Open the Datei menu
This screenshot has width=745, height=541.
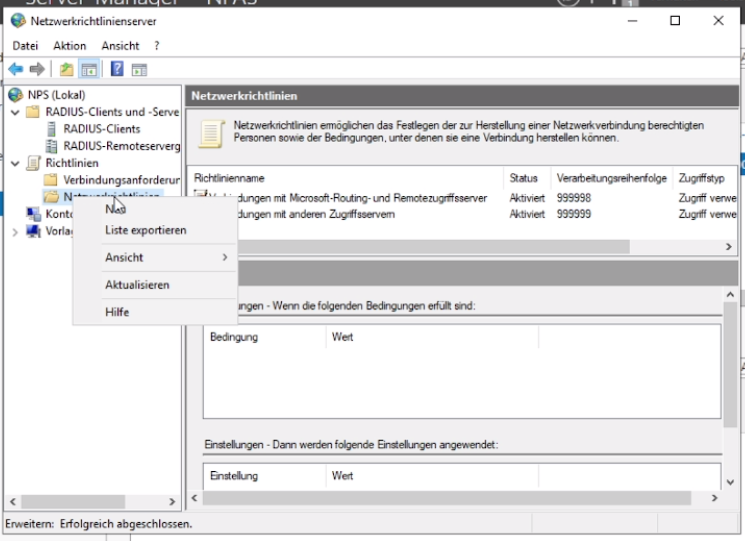point(25,46)
